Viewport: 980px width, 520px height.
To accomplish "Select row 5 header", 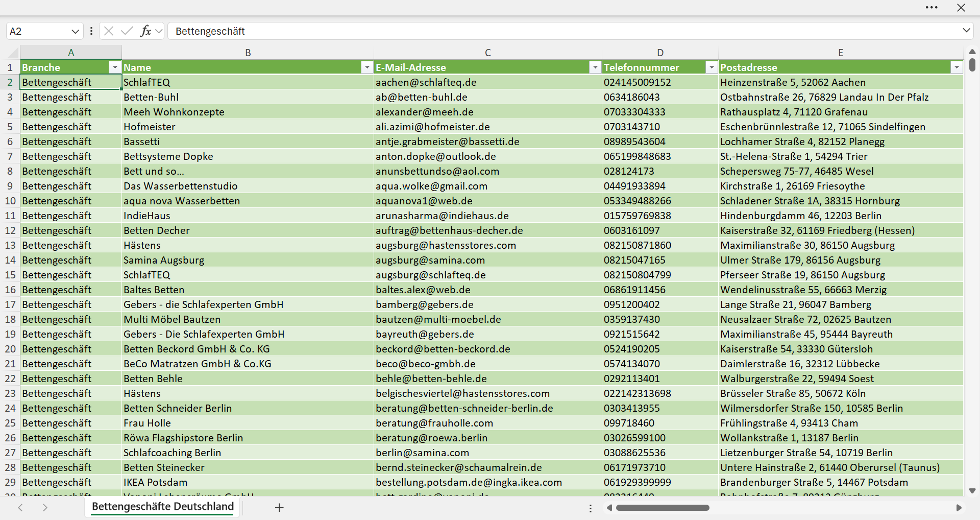I will 10,127.
